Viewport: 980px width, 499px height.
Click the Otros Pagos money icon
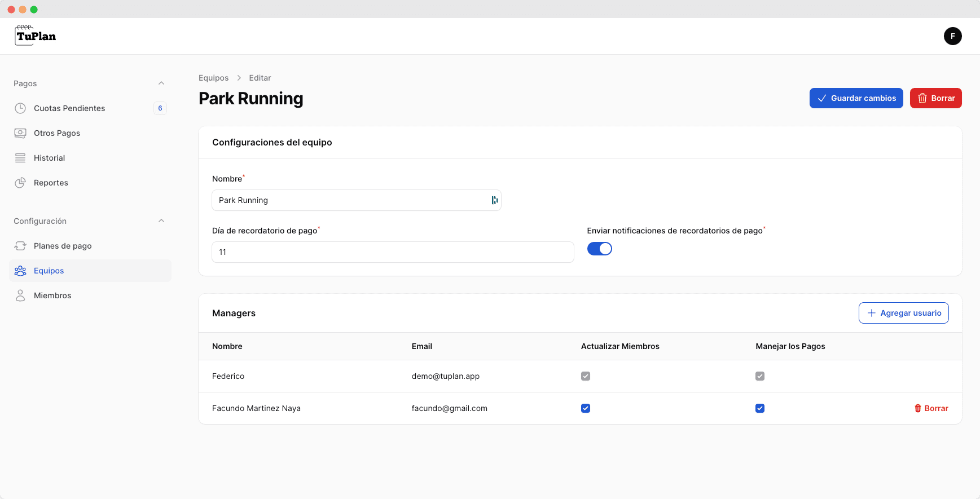pyautogui.click(x=20, y=133)
